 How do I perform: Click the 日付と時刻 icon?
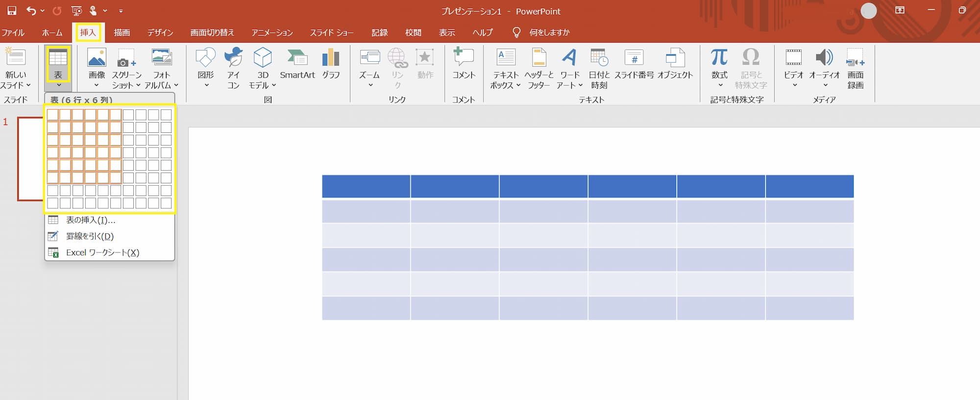[599, 57]
